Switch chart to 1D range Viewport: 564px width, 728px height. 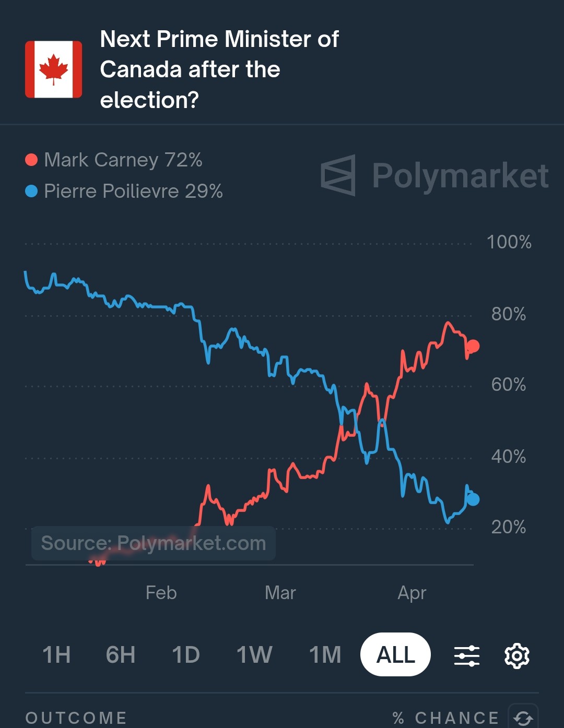(186, 654)
